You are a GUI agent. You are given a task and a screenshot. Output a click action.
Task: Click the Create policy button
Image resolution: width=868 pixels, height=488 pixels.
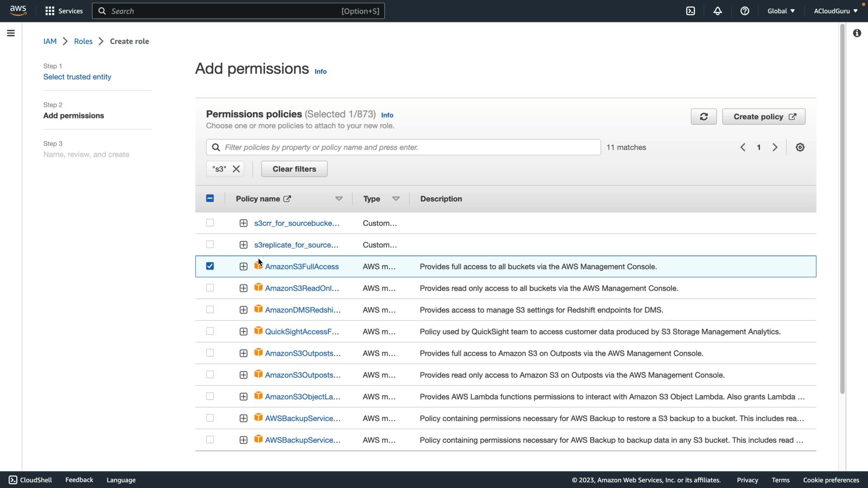click(x=764, y=117)
